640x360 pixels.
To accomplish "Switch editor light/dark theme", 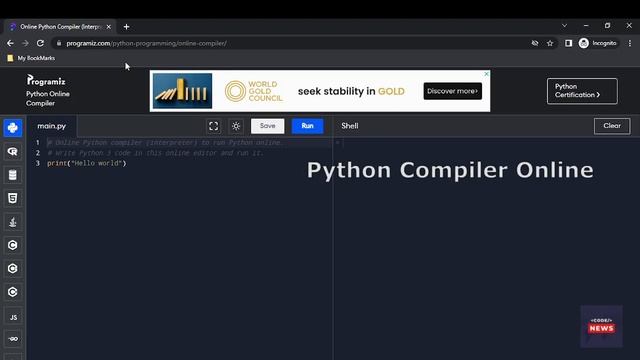I will pos(236,126).
